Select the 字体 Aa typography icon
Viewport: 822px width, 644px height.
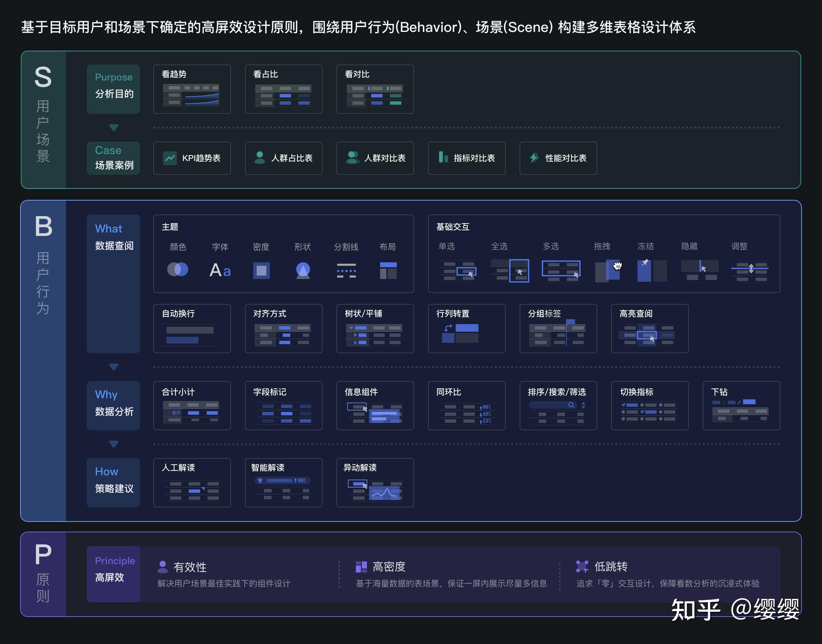point(220,270)
